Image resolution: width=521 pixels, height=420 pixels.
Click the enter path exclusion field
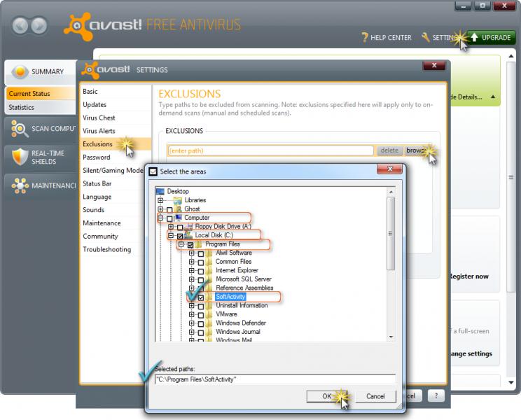pos(270,150)
